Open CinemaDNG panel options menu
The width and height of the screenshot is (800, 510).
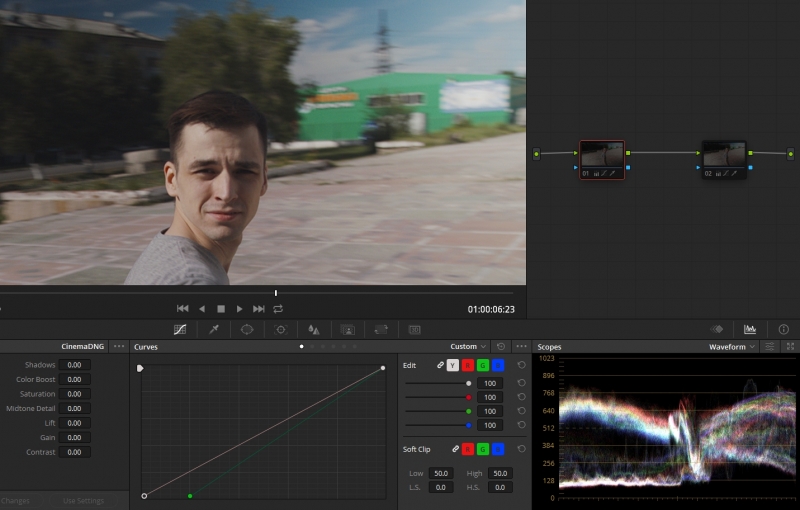pos(119,347)
